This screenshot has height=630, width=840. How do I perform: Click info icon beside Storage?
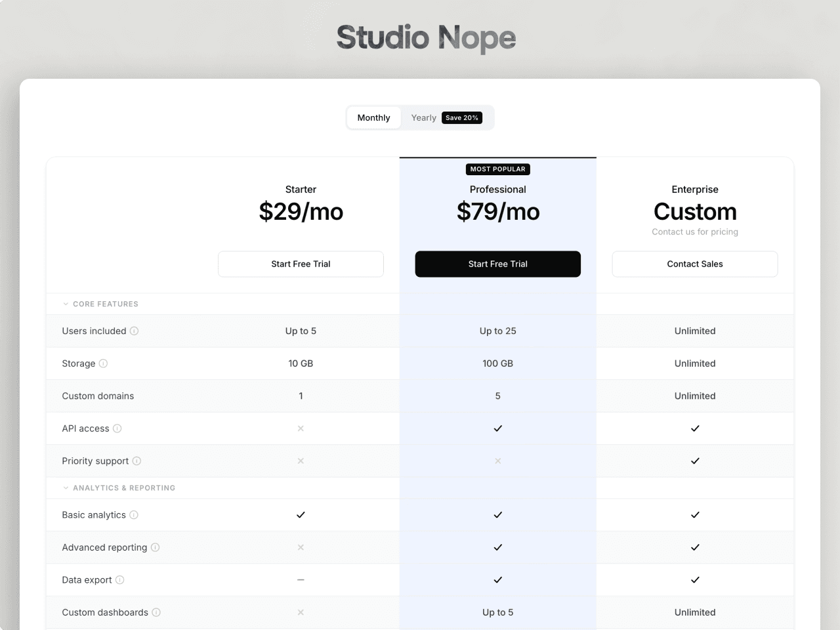click(103, 364)
